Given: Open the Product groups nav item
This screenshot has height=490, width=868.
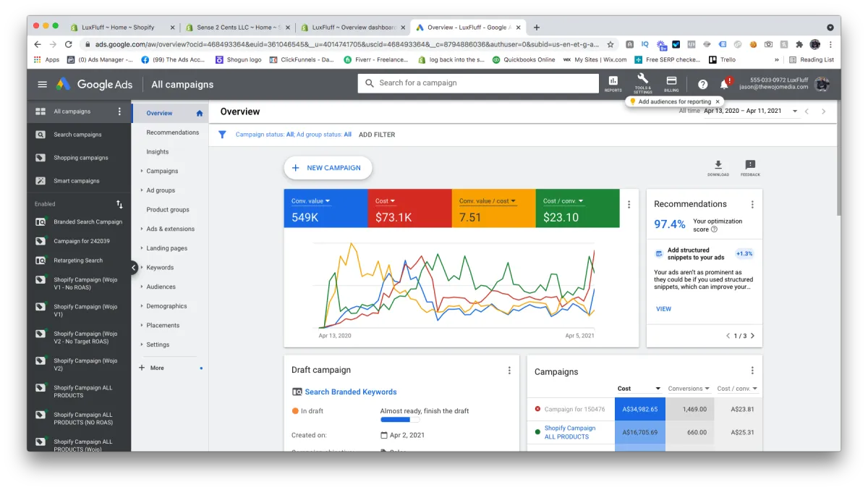Looking at the screenshot, I should [168, 210].
